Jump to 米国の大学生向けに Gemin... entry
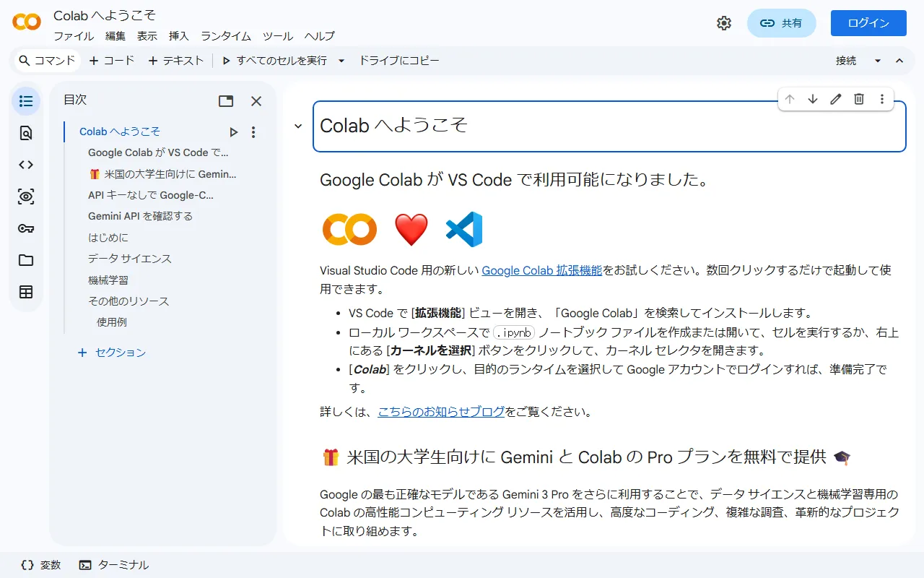The height and width of the screenshot is (578, 924). pyautogui.click(x=162, y=174)
